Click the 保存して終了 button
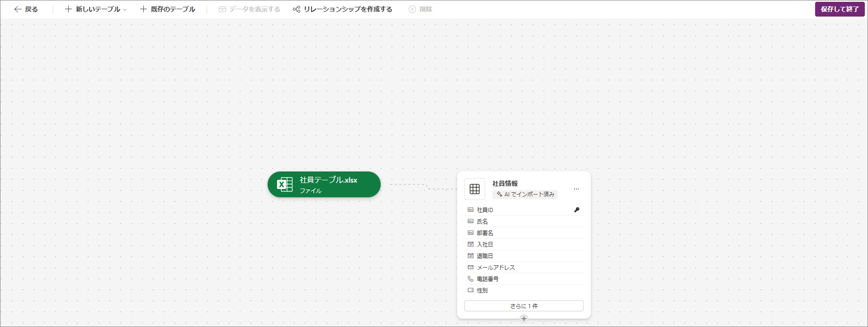Viewport: 868px width, 327px height. pos(840,9)
